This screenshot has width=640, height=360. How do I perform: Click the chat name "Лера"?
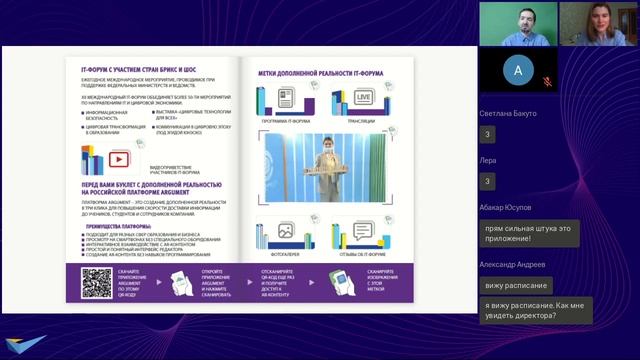[488, 160]
